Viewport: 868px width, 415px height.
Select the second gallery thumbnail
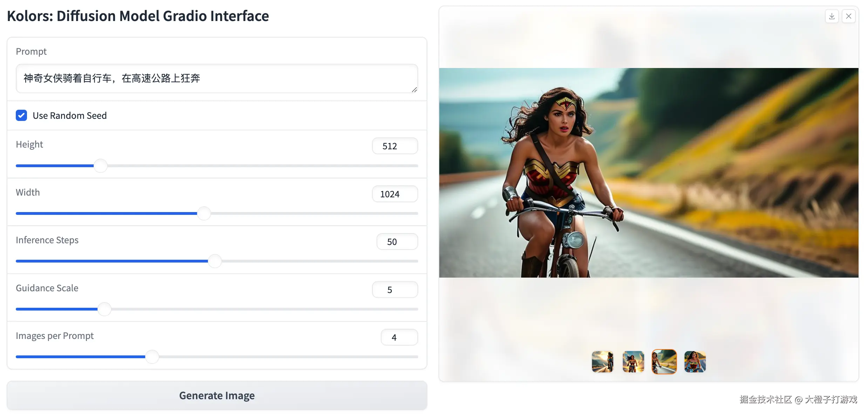(x=633, y=361)
